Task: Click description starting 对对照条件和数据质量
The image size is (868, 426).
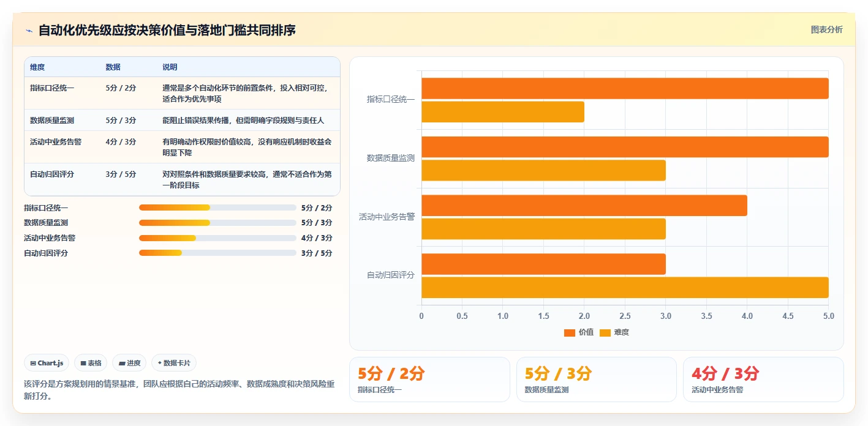Action: (x=247, y=179)
